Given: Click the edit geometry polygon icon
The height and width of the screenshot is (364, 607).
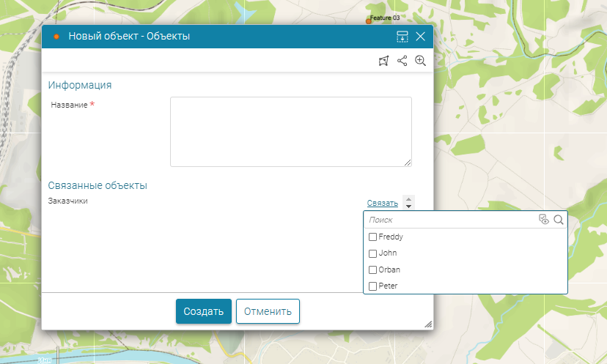Looking at the screenshot, I should pos(383,61).
